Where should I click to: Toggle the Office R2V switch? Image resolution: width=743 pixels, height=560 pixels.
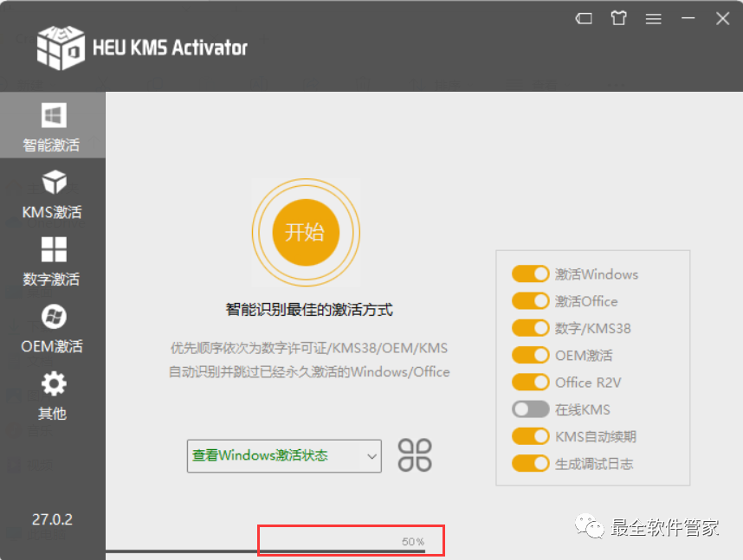pyautogui.click(x=530, y=382)
